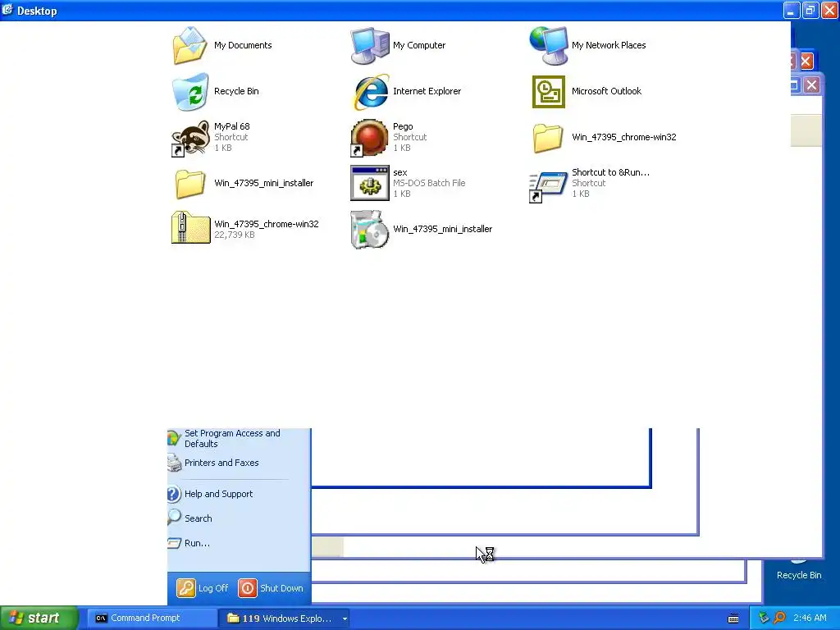Click the 'Internet Explorer' label text
Screen dimensions: 840x630
pyautogui.click(x=427, y=92)
